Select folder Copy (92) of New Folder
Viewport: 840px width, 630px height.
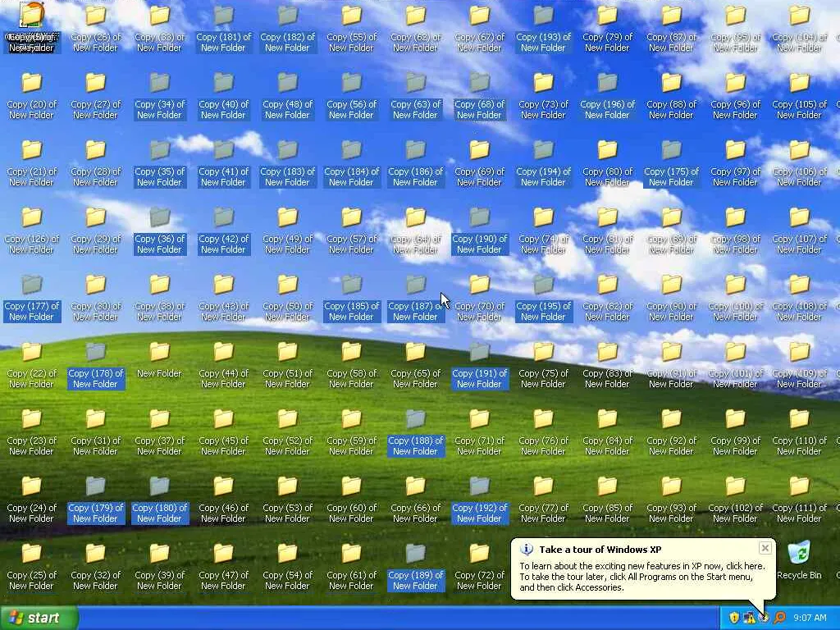(671, 432)
